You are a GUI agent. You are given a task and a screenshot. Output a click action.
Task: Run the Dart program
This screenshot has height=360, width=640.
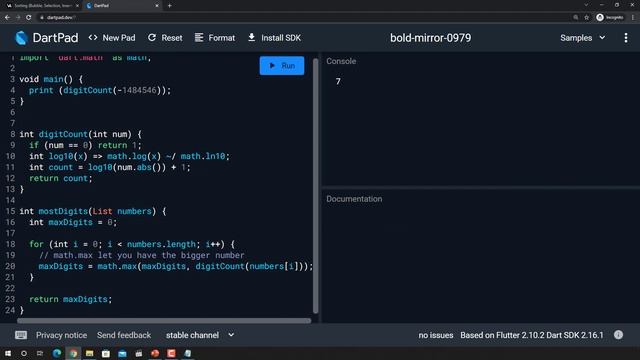(282, 66)
